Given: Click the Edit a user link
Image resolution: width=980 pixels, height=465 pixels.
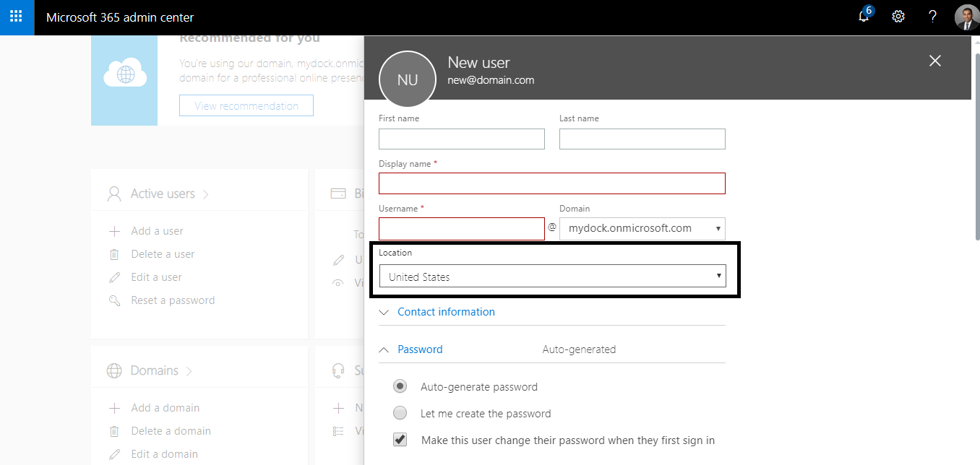Looking at the screenshot, I should pos(156,277).
